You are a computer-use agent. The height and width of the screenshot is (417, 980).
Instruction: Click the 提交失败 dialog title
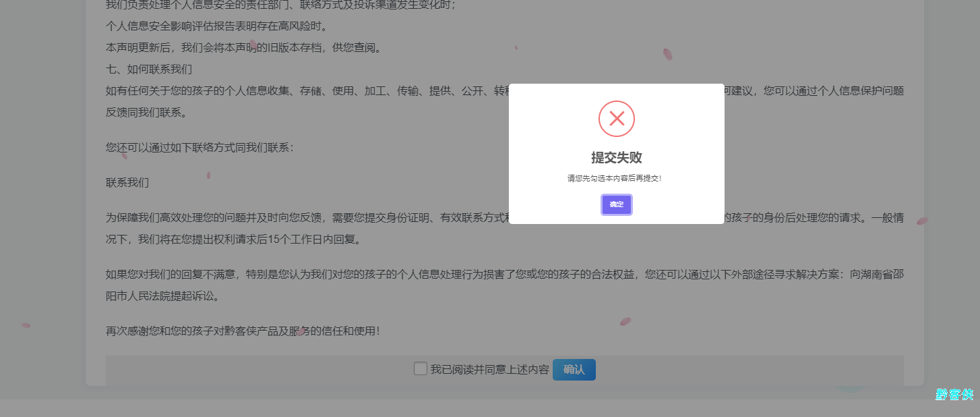coord(616,157)
